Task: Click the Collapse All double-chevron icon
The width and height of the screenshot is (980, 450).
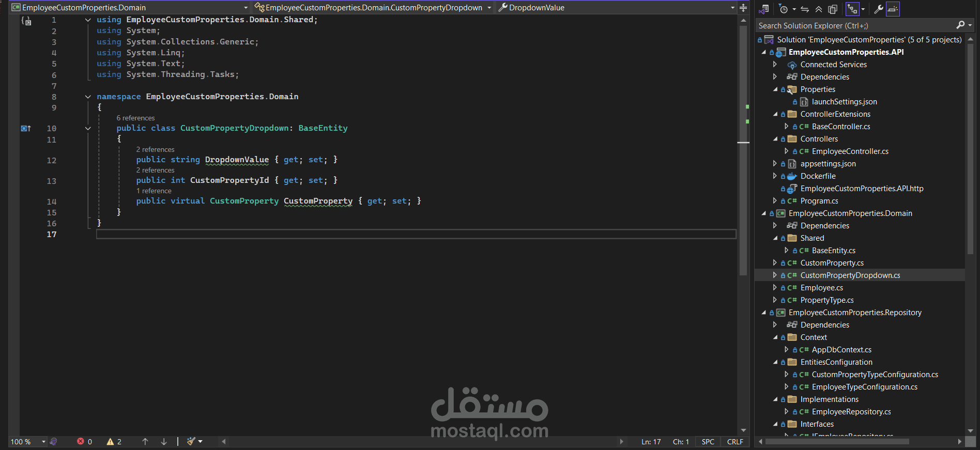Action: [x=819, y=9]
